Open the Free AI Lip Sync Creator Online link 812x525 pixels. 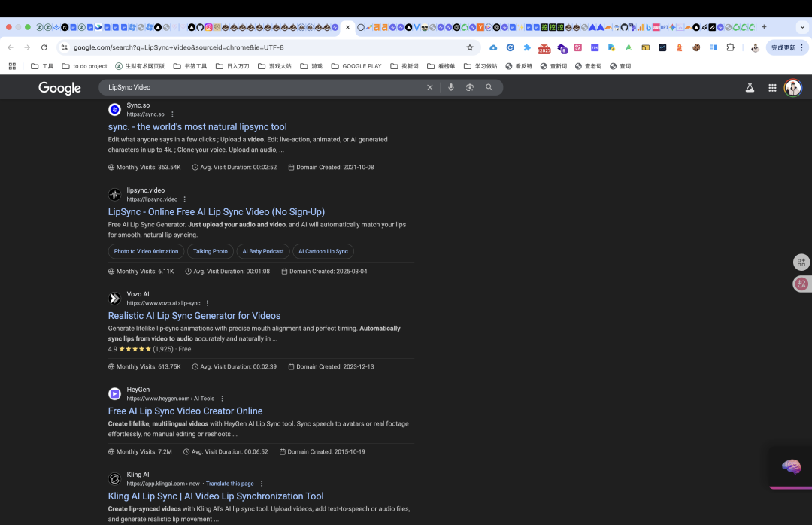186,411
